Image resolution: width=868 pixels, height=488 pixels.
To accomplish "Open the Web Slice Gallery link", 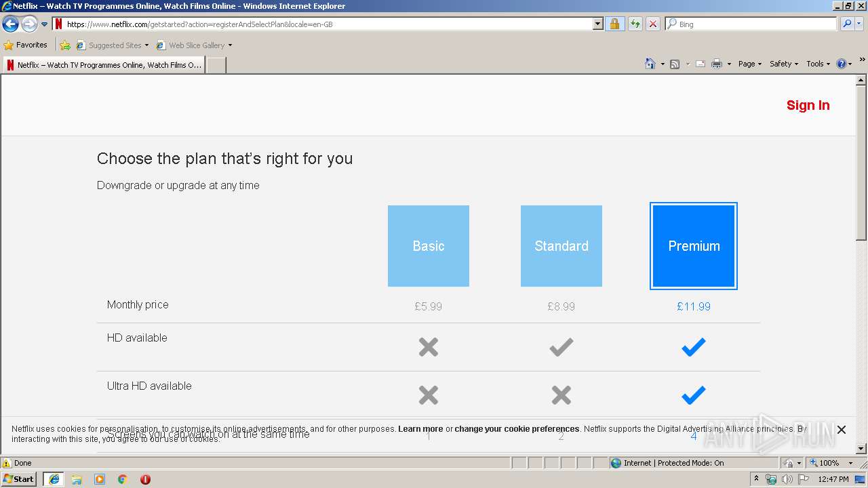I will click(194, 45).
